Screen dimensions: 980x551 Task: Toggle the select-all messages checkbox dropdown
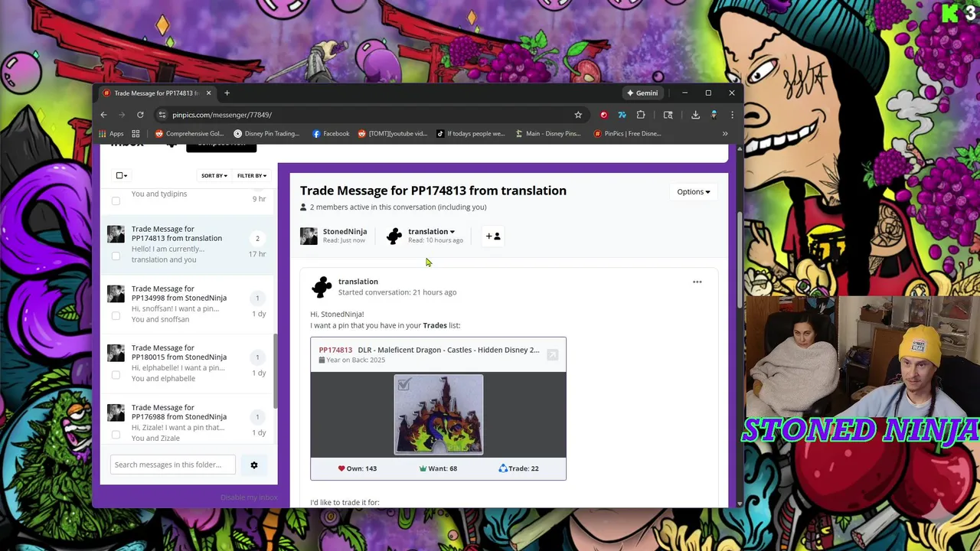pos(122,175)
